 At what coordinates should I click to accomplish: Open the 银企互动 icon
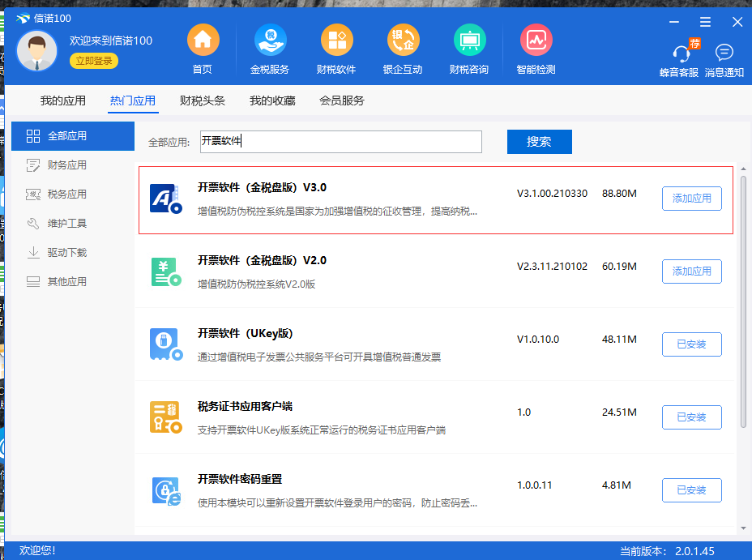click(x=403, y=40)
